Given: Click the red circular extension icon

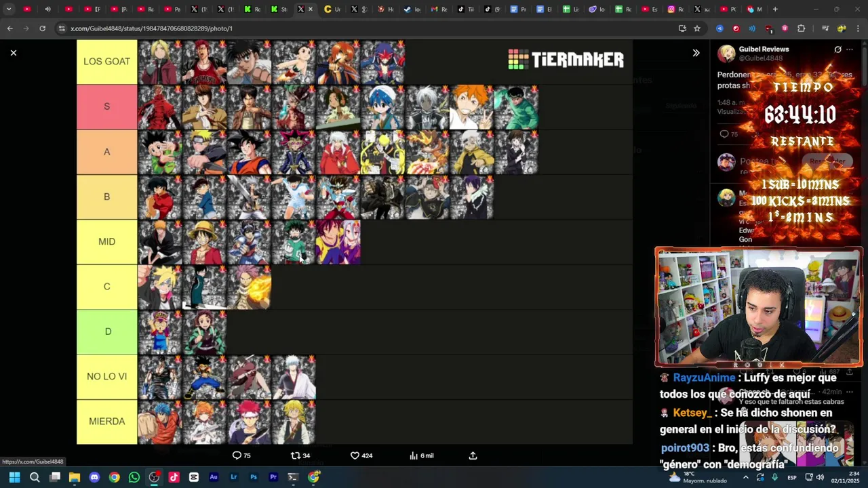Looking at the screenshot, I should coord(736,28).
